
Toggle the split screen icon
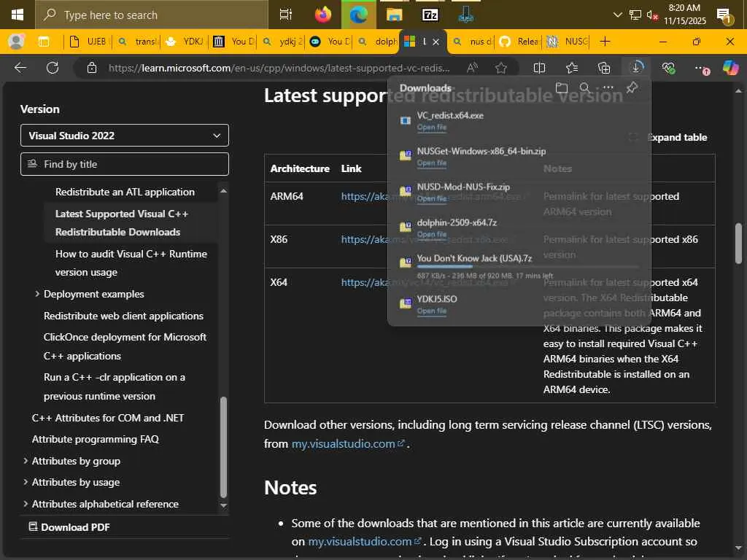pyautogui.click(x=539, y=68)
